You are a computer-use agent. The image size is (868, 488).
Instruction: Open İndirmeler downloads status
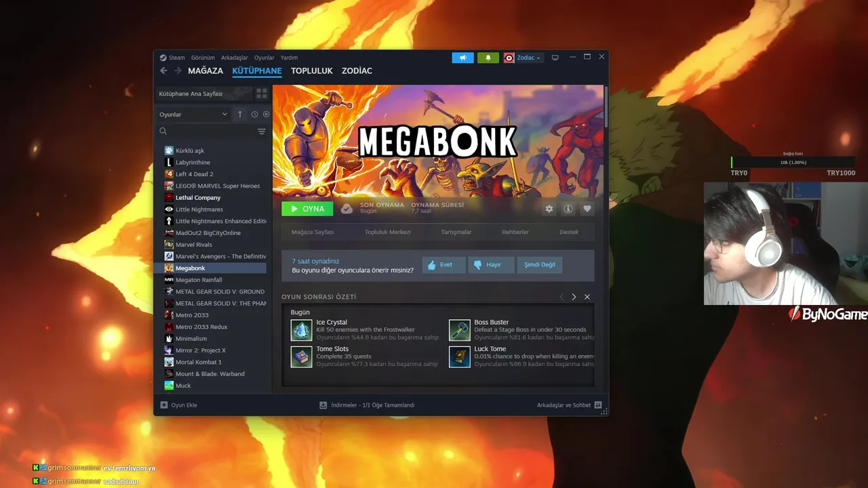click(x=367, y=405)
